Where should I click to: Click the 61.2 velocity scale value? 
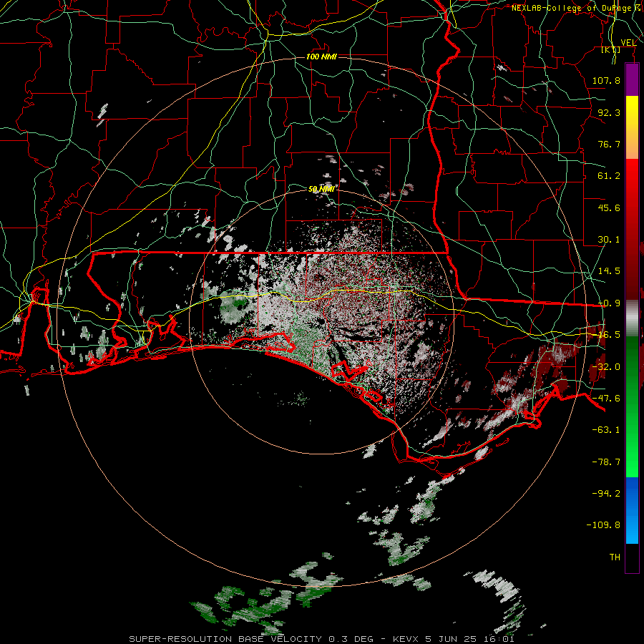pyautogui.click(x=609, y=176)
